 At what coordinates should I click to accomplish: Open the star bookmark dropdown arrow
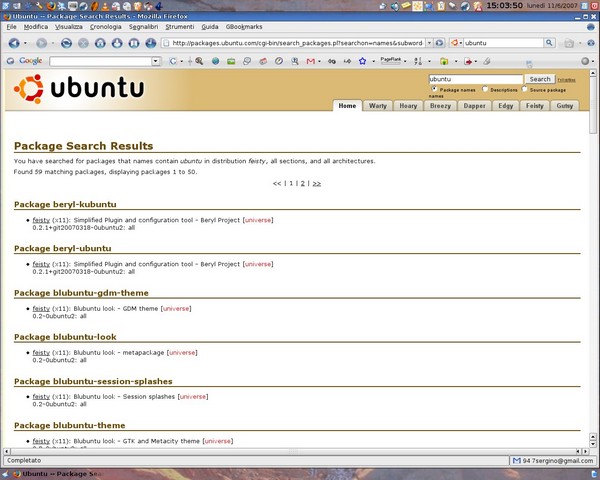[373, 61]
